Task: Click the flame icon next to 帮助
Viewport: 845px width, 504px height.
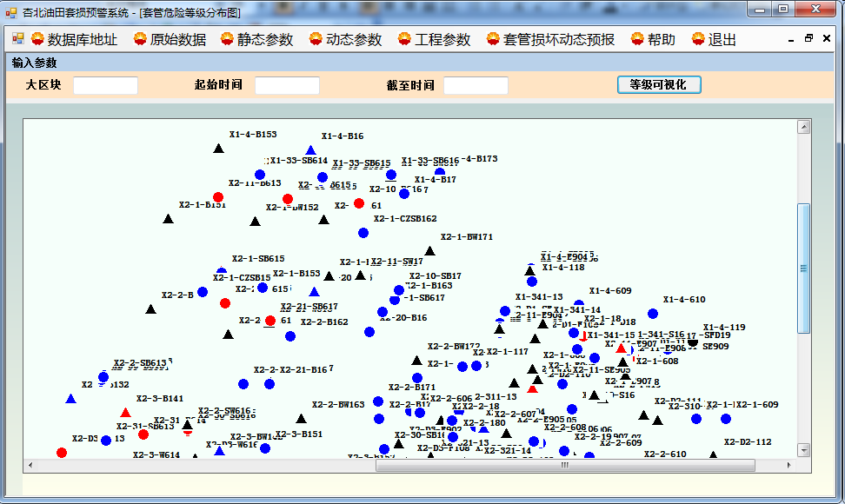Action: [637, 39]
